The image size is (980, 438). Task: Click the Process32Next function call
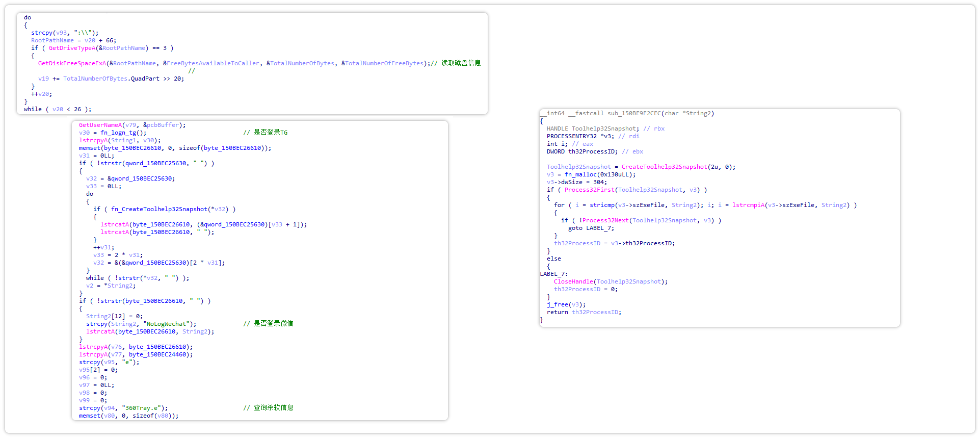point(605,221)
